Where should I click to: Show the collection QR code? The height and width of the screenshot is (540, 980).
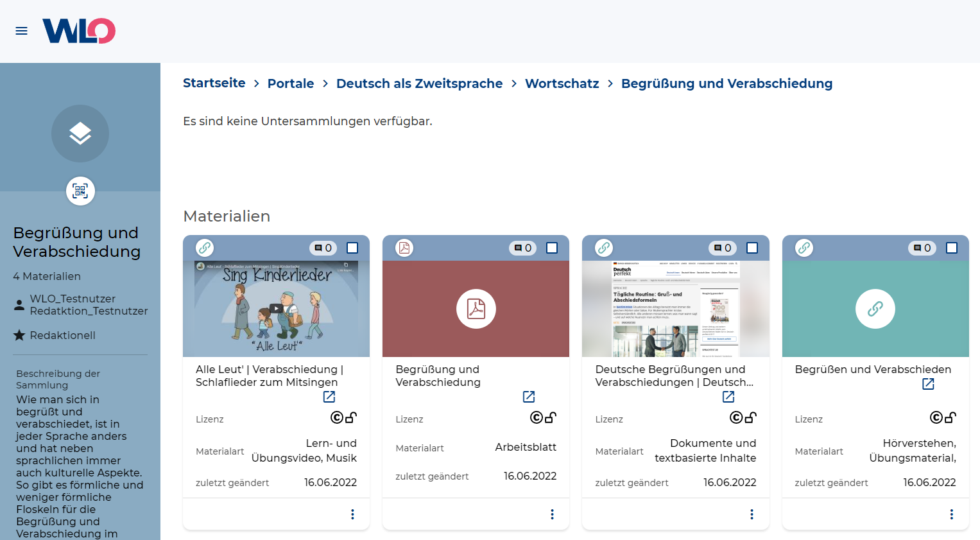(x=80, y=191)
